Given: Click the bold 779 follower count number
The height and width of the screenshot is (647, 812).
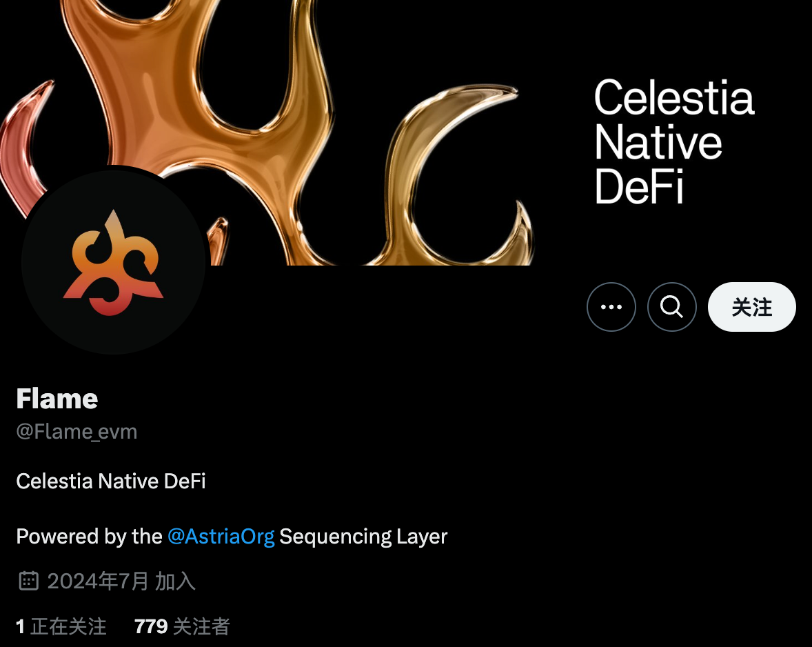Looking at the screenshot, I should click(x=151, y=626).
